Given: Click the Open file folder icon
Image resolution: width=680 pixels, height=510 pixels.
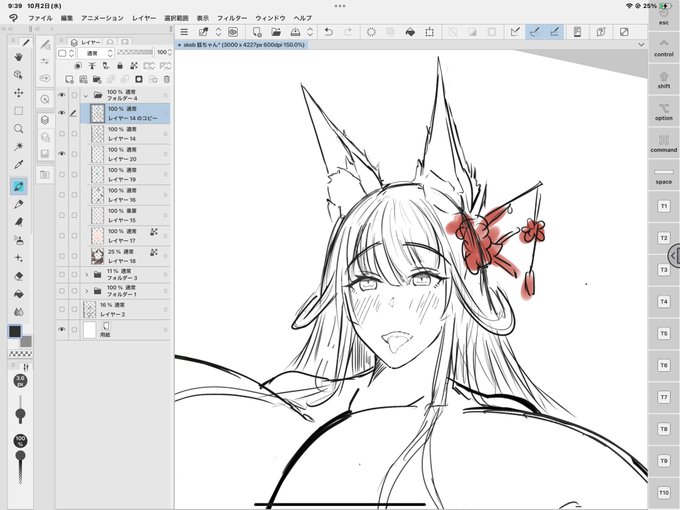Looking at the screenshot, I should [276, 32].
